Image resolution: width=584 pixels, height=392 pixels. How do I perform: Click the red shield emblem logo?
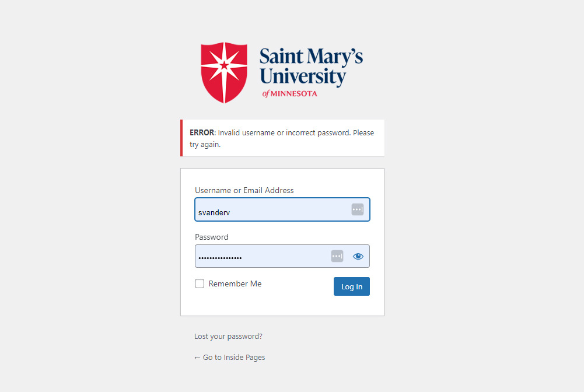click(x=224, y=72)
